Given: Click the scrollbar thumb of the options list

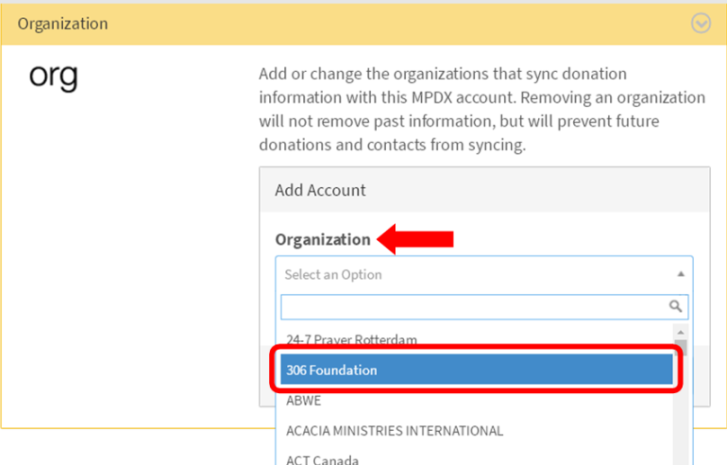Looking at the screenshot, I should pos(680,347).
